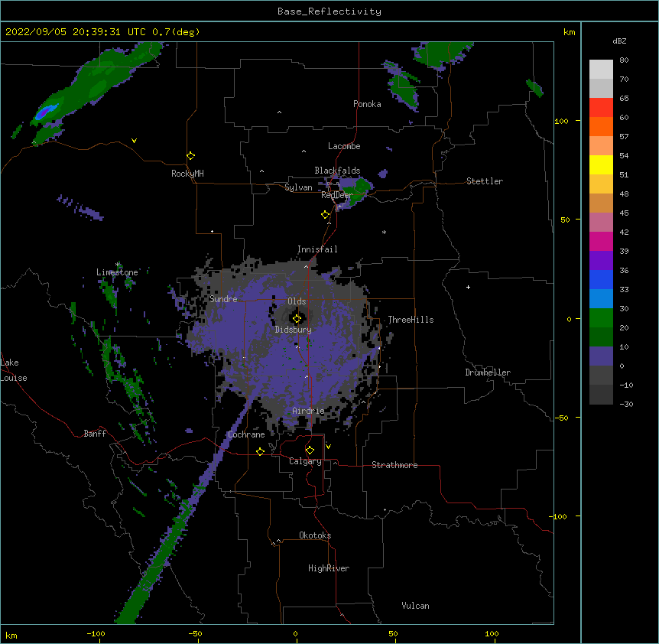The height and width of the screenshot is (644, 659).
Task: Click the yellow diamond marker below Cochrane
Action: pos(260,451)
